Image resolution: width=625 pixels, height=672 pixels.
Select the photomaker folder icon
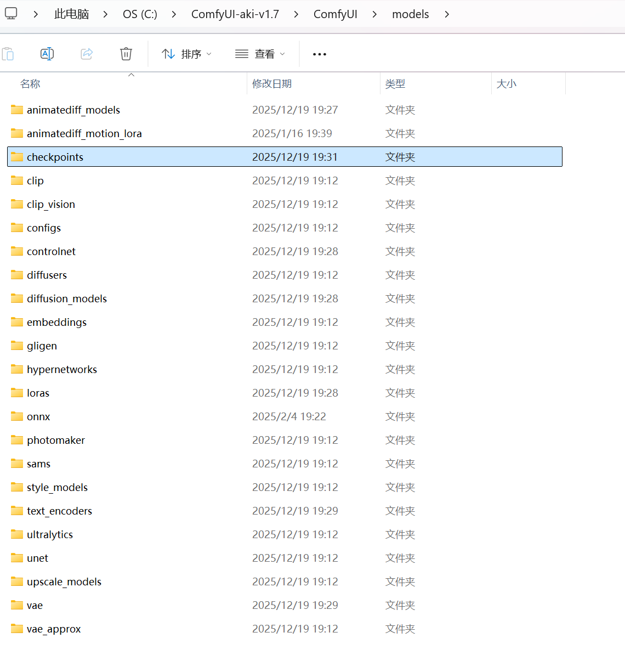(17, 440)
